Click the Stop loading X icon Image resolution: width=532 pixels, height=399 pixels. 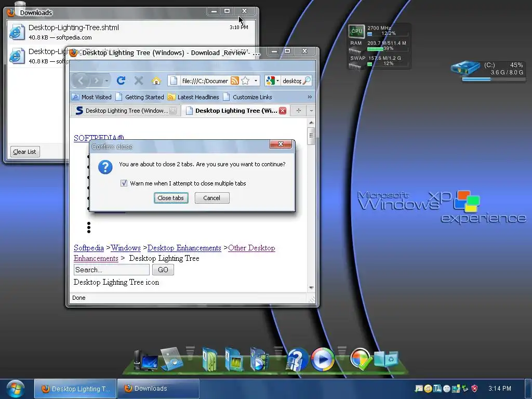coord(138,81)
